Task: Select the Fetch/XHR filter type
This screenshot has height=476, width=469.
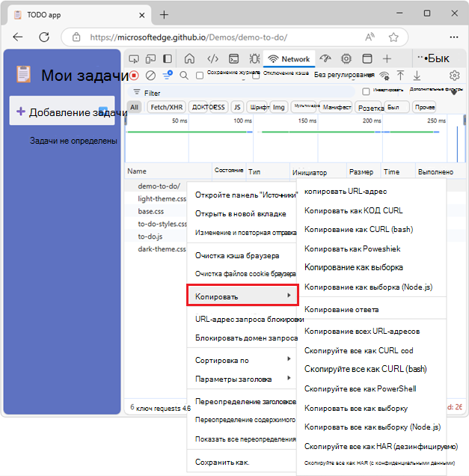Action: click(167, 107)
